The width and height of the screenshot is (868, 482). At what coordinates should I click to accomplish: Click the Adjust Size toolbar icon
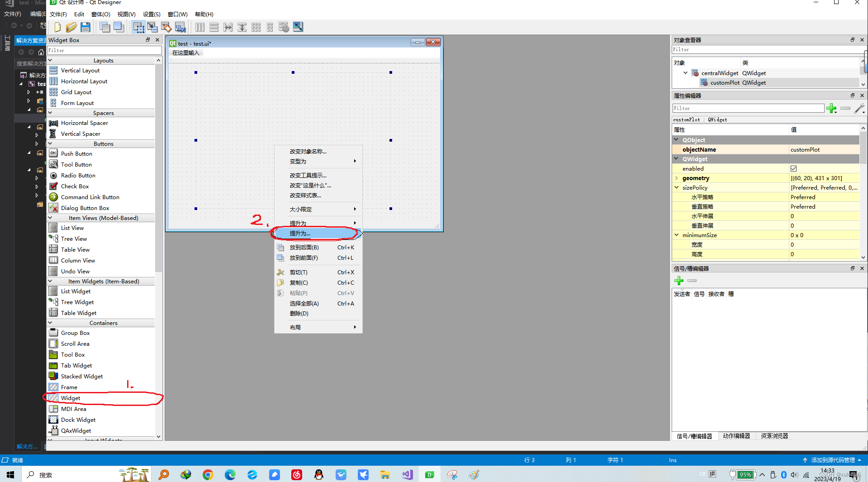click(x=298, y=27)
